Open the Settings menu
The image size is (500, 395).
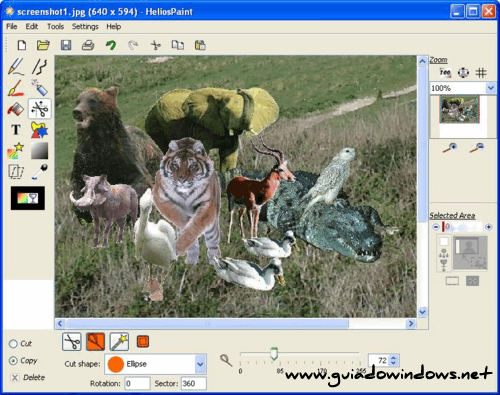coord(85,27)
